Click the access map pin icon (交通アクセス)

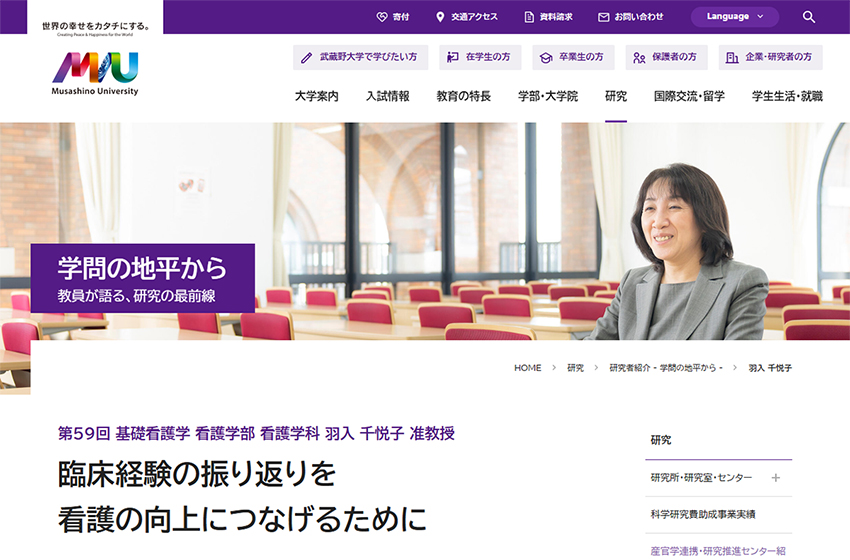click(440, 17)
